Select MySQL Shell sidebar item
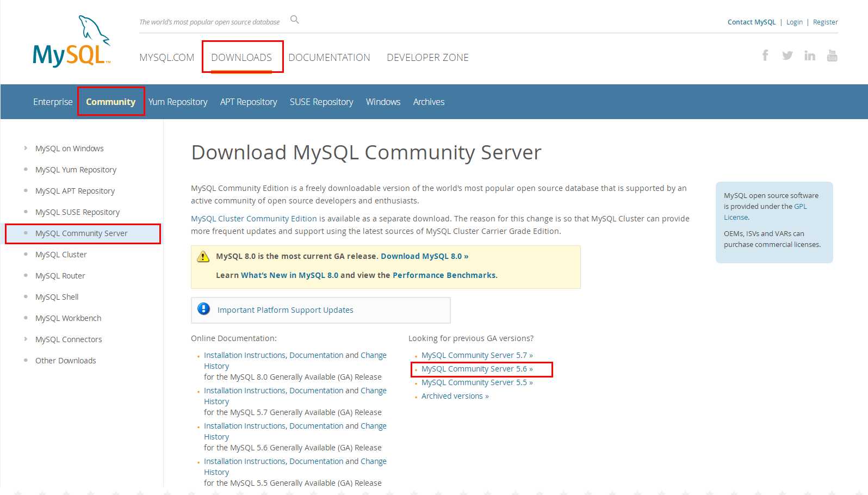Screen dimensions: 868x495 pyautogui.click(x=57, y=297)
